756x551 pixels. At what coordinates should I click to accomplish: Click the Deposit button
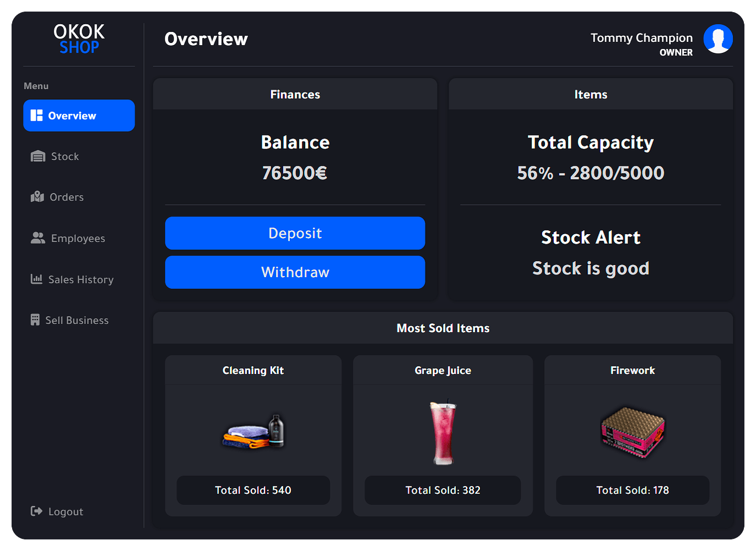(x=295, y=233)
